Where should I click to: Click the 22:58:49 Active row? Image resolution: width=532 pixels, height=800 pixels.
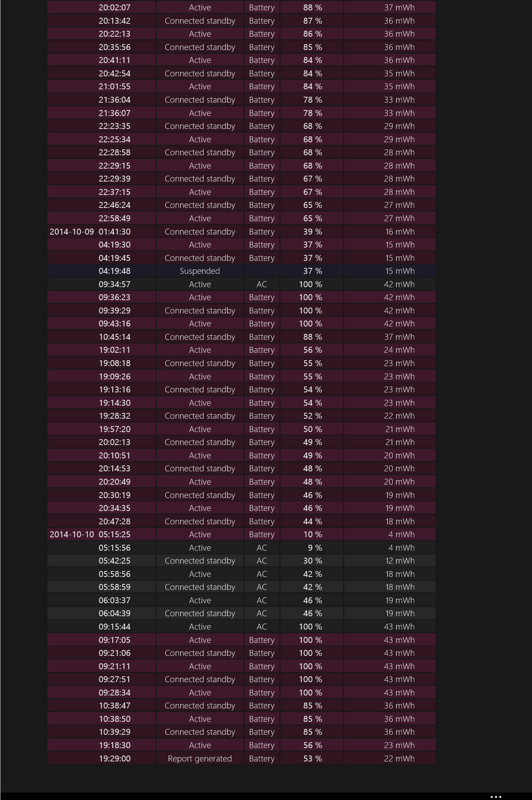241,218
